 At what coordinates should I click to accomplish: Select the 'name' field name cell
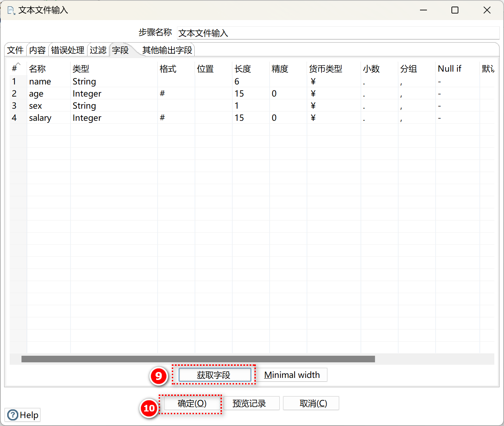49,81
